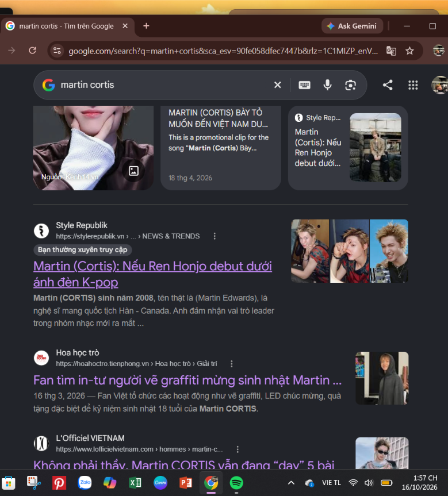448x496 pixels.
Task: Bookmark this page with the star
Action: tap(409, 51)
